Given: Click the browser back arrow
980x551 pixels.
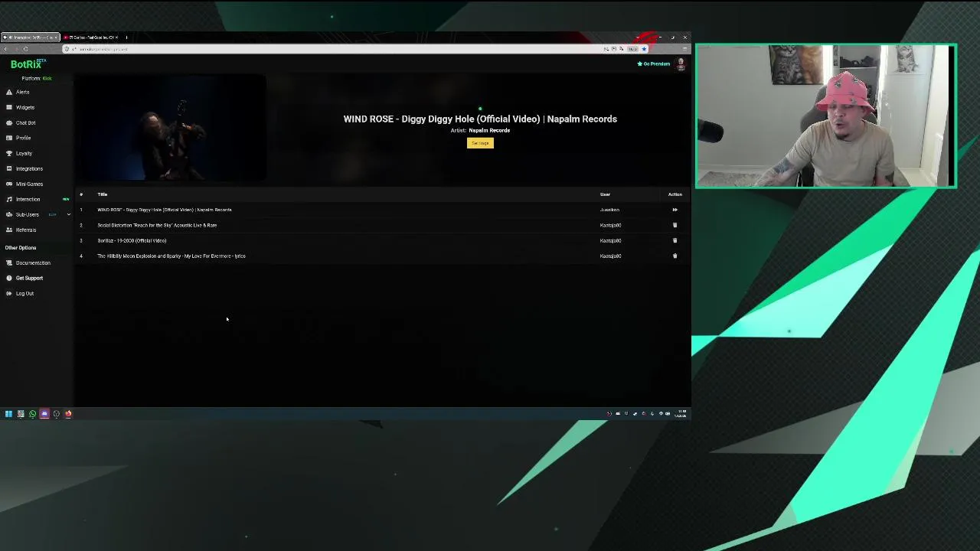Looking at the screenshot, I should click(x=5, y=49).
